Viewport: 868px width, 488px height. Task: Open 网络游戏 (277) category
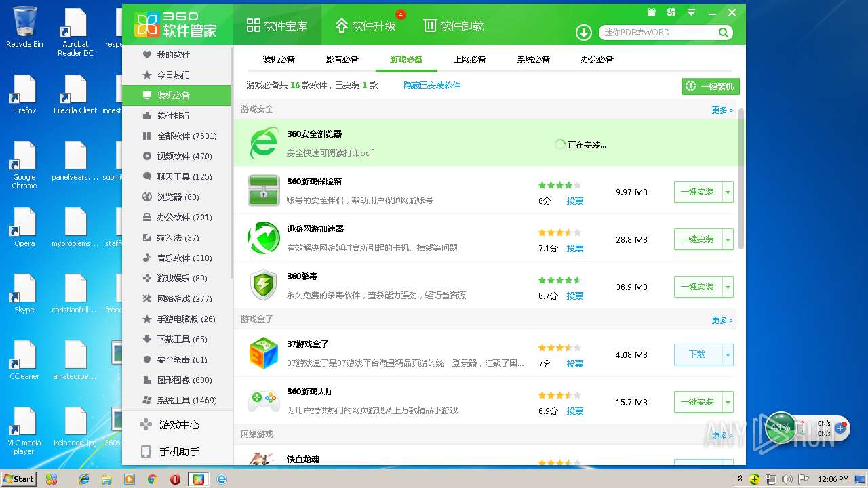(176, 298)
